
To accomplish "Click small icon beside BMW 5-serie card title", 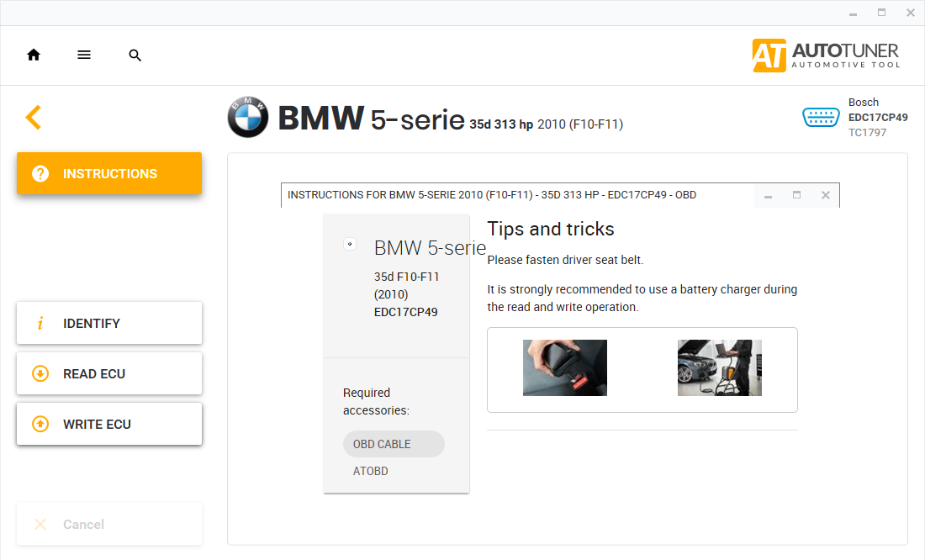I will (x=350, y=245).
